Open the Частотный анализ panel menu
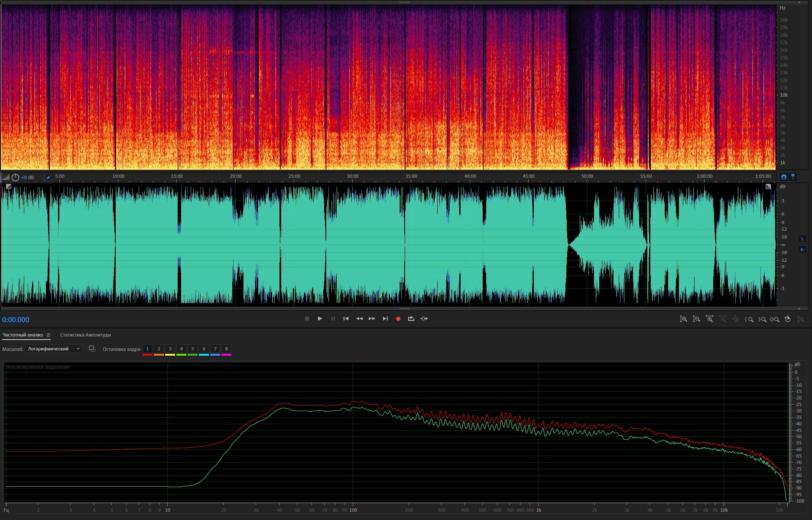812x520 pixels. pyautogui.click(x=49, y=335)
